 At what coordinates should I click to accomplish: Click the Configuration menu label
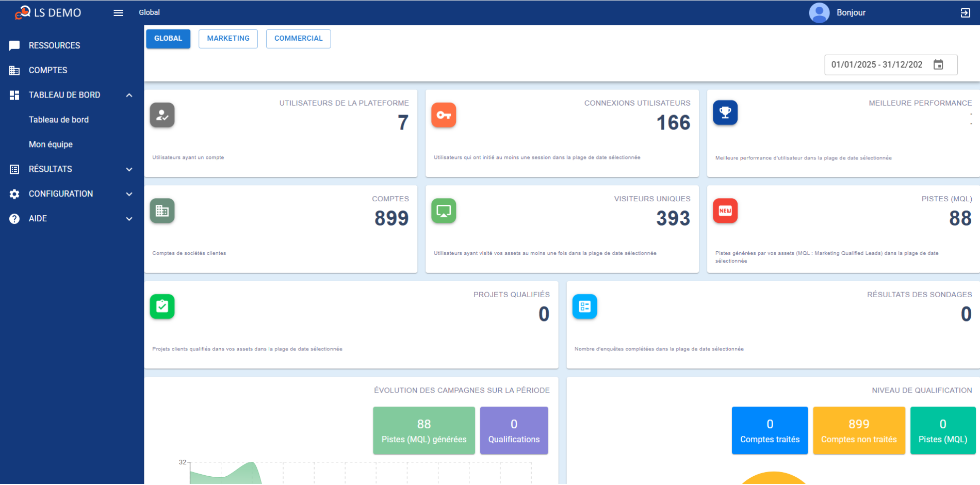pyautogui.click(x=61, y=194)
